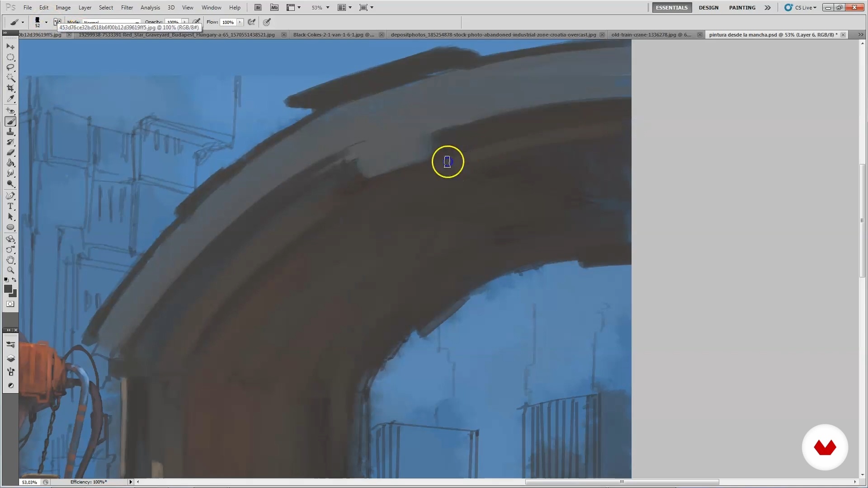Choose the Eraser tool
The height and width of the screenshot is (488, 868).
pos(10,152)
